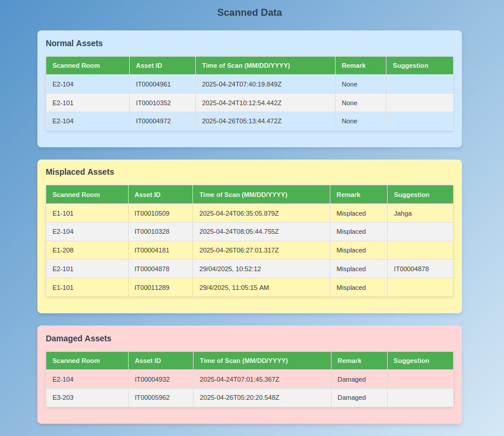Image resolution: width=504 pixels, height=436 pixels.
Task: Click timestamp 2025-04-24T08:05:44.755Z
Action: (239, 231)
